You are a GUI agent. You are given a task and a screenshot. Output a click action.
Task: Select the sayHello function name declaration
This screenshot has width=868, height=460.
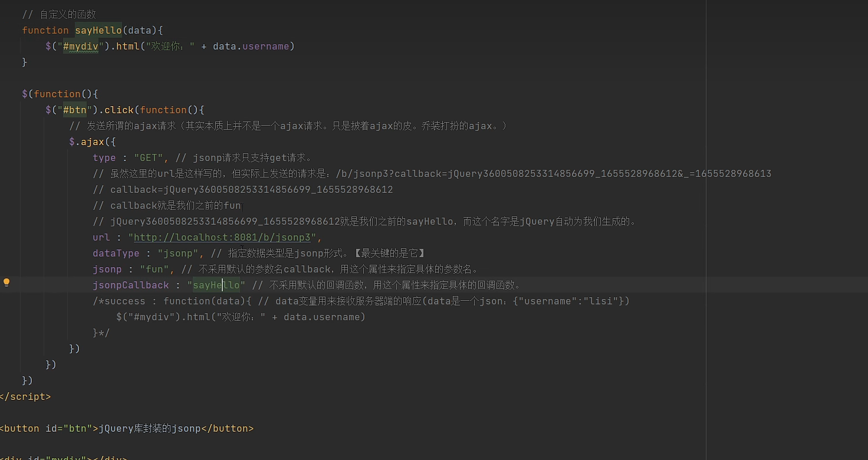[98, 30]
